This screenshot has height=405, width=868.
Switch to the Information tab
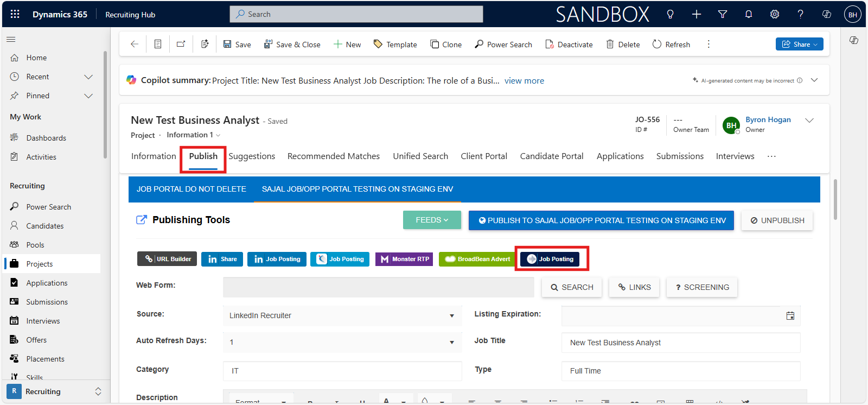point(154,156)
